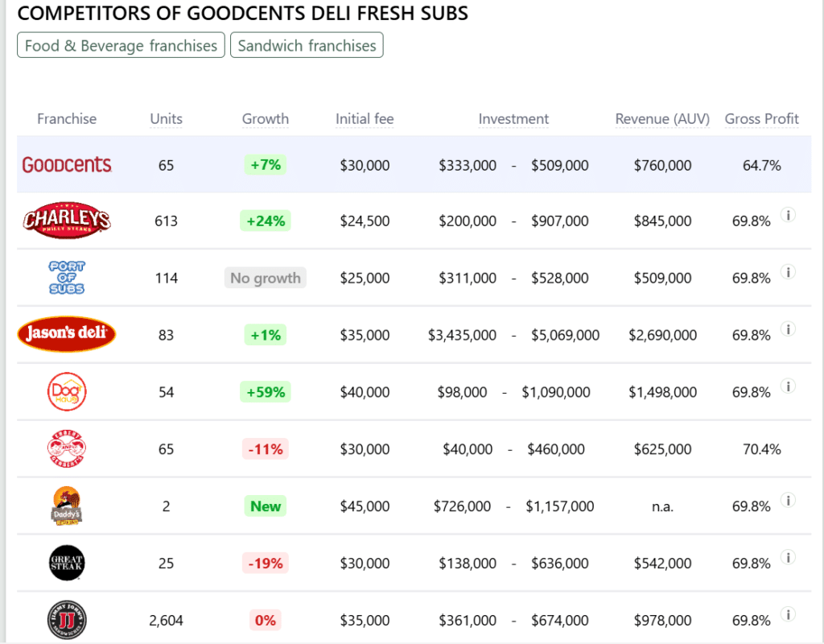This screenshot has width=824, height=644.
Task: Click the Investment column header
Action: (513, 119)
